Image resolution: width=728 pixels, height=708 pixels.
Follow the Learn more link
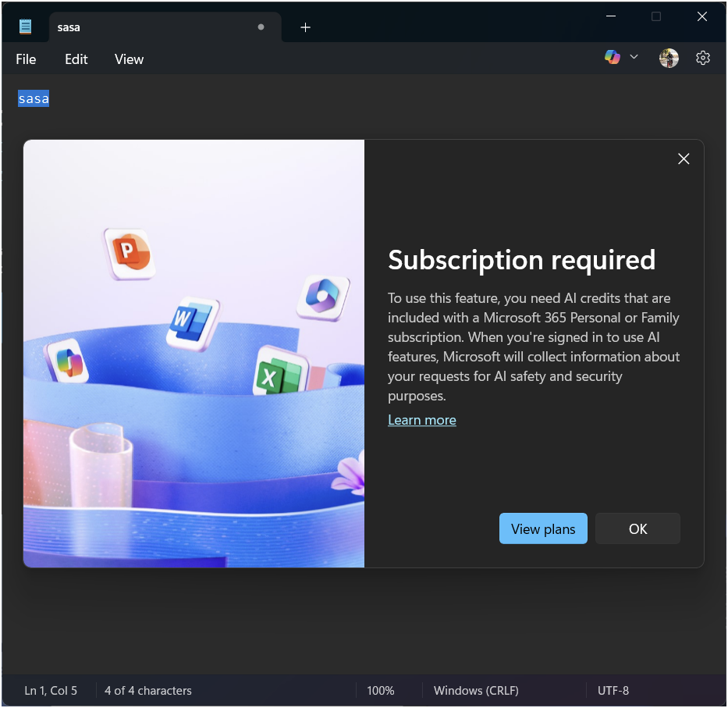422,420
